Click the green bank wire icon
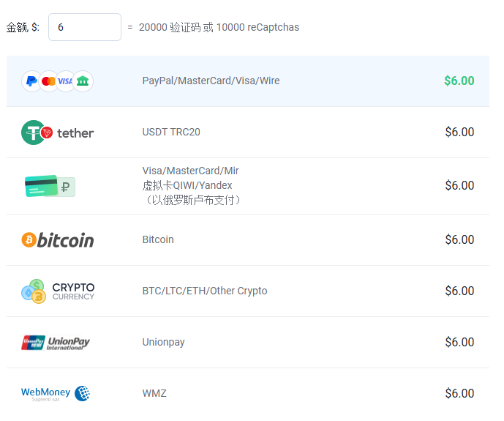This screenshot has height=421, width=504. point(83,81)
